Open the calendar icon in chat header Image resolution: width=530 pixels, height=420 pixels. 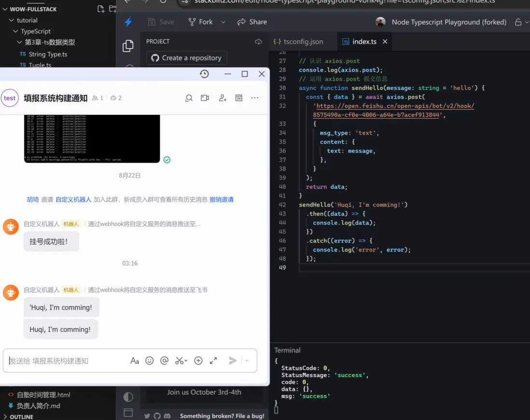click(238, 98)
